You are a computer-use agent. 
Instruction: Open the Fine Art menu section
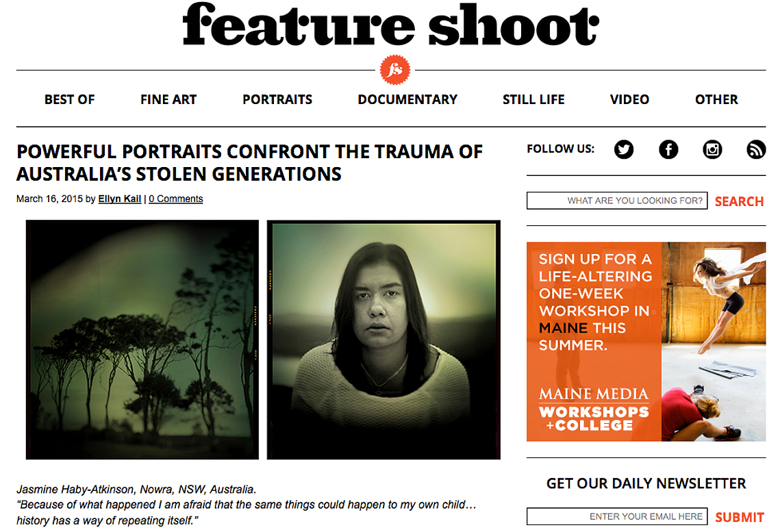click(168, 99)
